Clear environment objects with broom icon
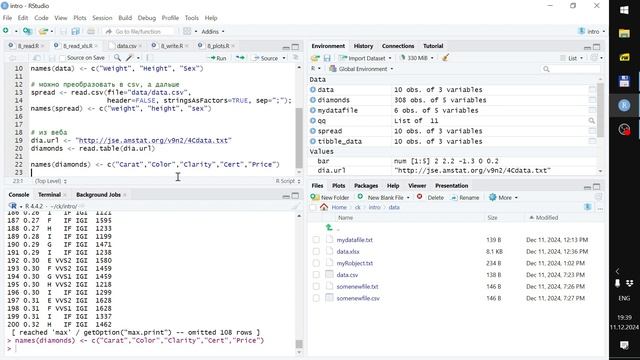 (445, 58)
